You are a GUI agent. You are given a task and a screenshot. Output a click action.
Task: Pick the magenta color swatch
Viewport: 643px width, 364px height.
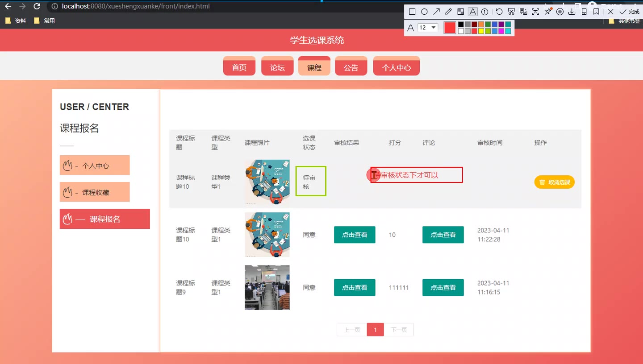(501, 31)
